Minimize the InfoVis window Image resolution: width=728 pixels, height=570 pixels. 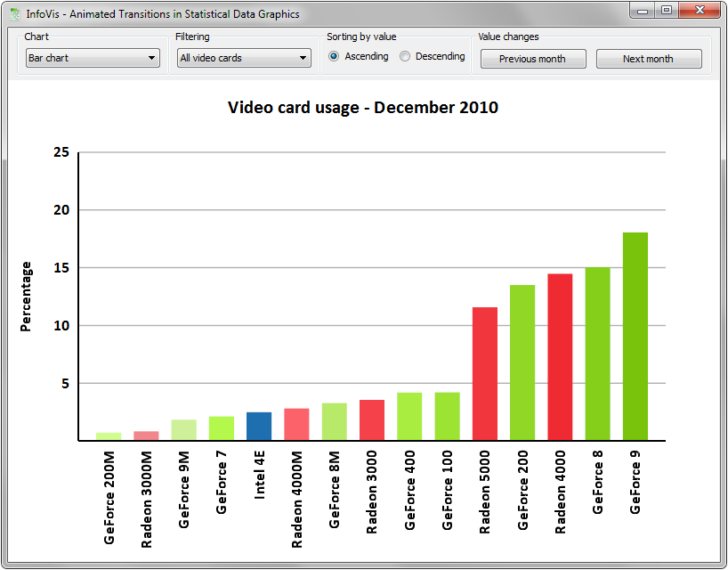643,10
